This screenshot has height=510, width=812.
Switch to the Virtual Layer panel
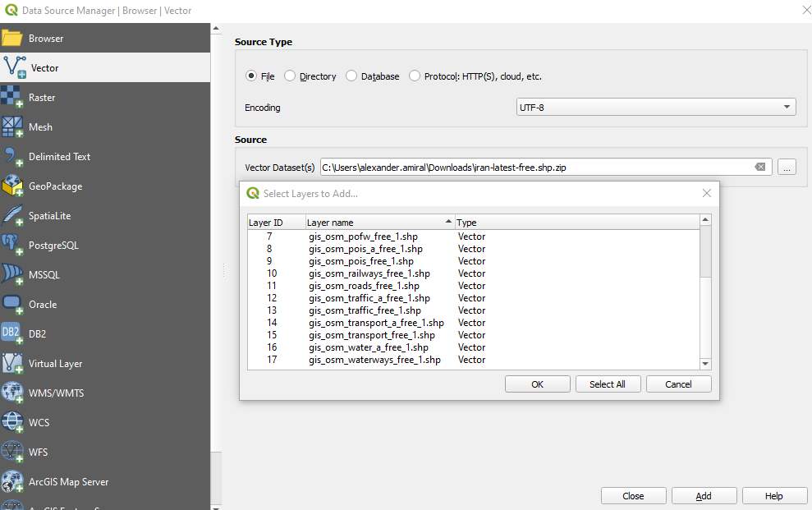tap(53, 363)
